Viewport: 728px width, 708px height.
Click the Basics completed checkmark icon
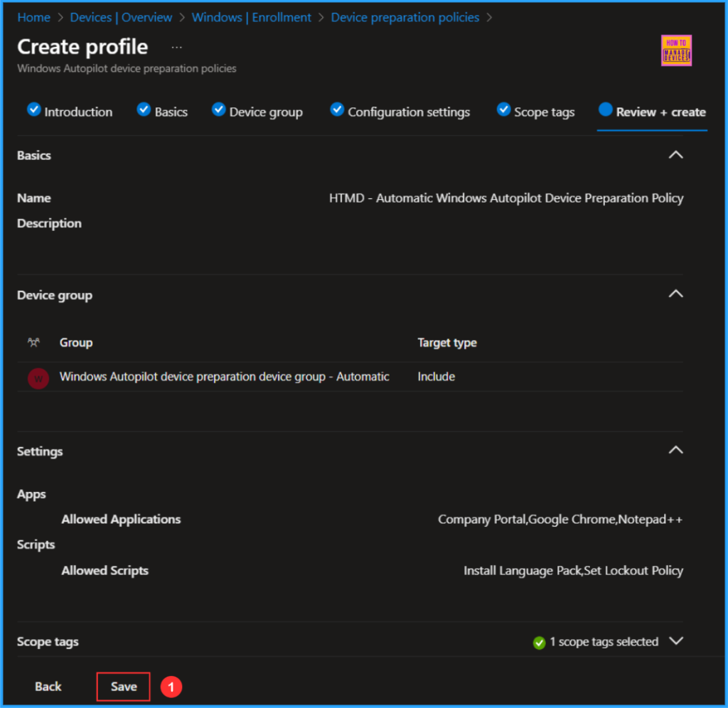[x=144, y=109]
